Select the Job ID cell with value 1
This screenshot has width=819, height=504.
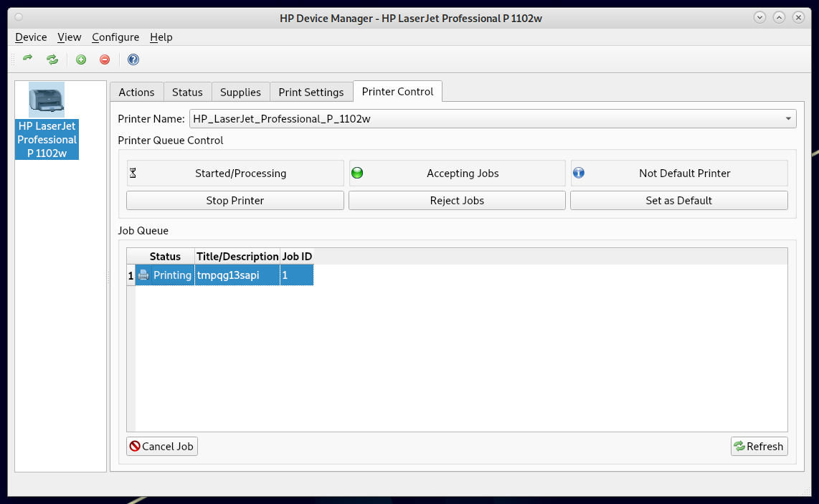click(x=297, y=275)
